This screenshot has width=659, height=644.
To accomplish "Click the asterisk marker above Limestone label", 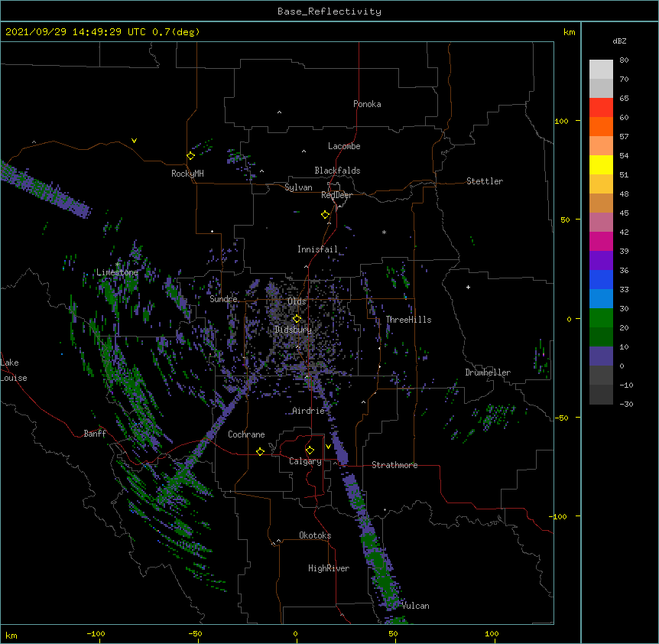I will [118, 265].
